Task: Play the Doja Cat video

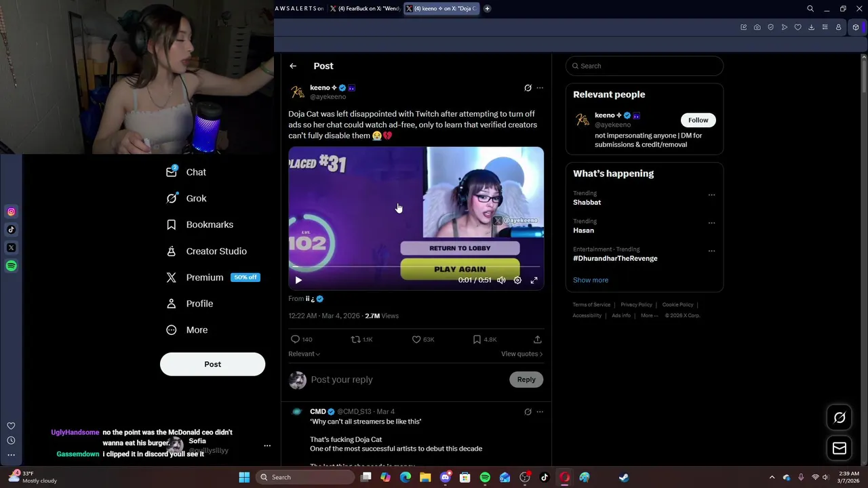Action: click(x=298, y=280)
